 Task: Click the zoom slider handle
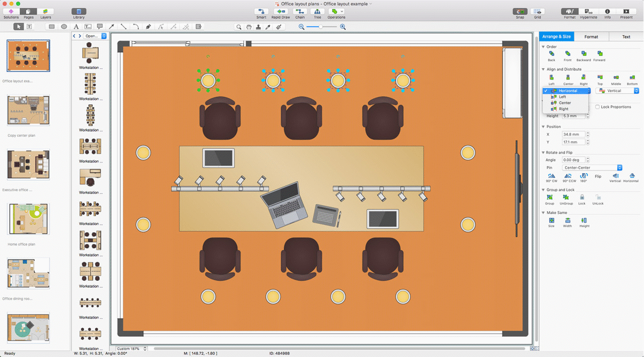(x=321, y=27)
